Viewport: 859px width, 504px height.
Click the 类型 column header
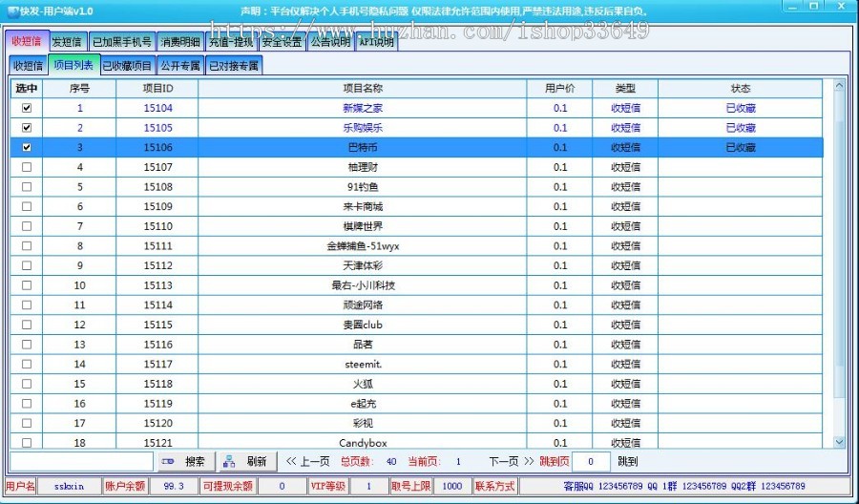[x=625, y=88]
